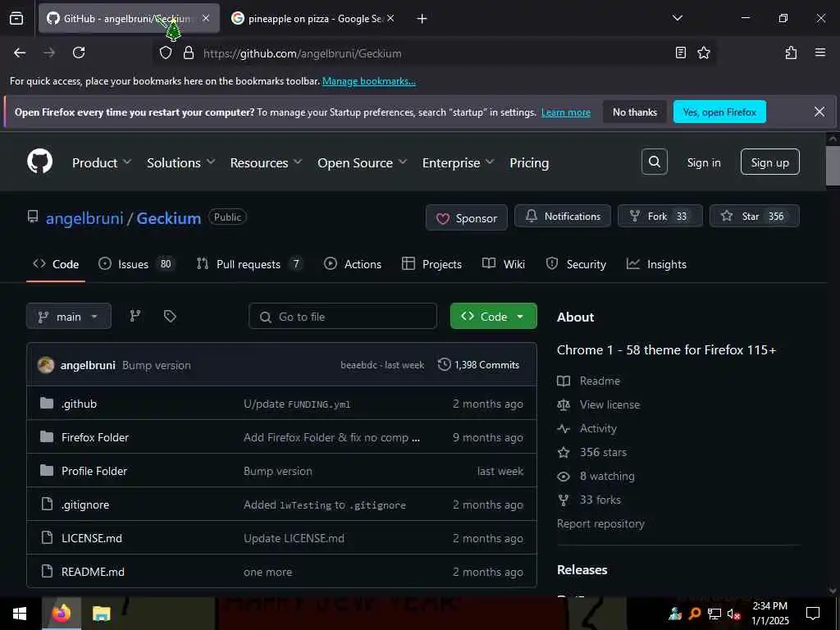Open the .github folder icon

47,403
